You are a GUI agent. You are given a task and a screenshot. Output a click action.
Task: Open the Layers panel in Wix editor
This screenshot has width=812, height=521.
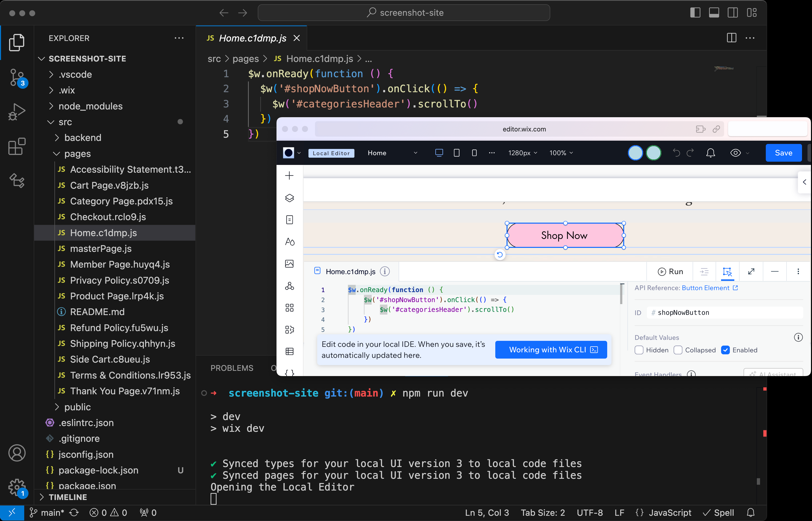pyautogui.click(x=289, y=198)
